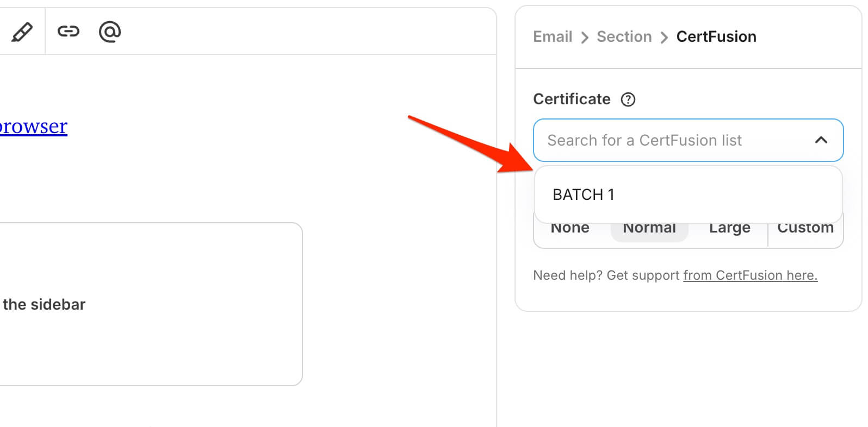The width and height of the screenshot is (868, 427).
Task: Click the chevron between Section and CertFusion
Action: [664, 37]
